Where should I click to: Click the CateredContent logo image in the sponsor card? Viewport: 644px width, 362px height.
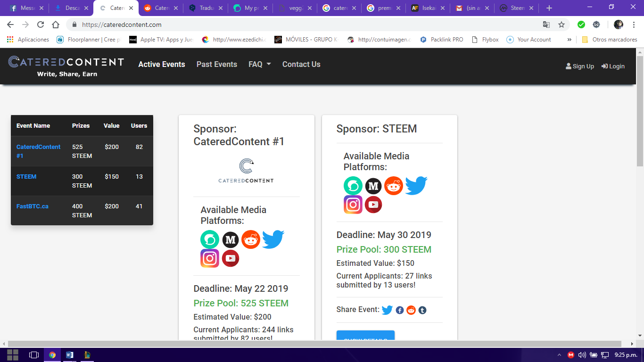[x=246, y=171]
